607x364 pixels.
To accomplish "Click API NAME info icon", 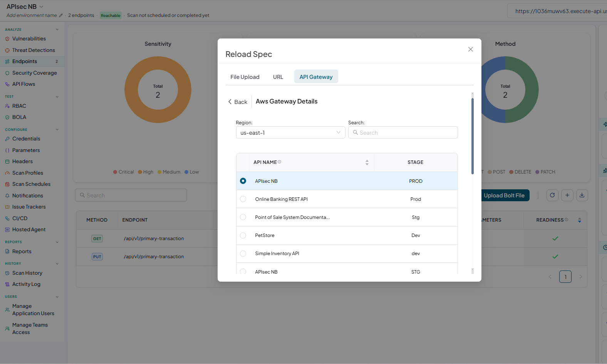I will pos(280,162).
